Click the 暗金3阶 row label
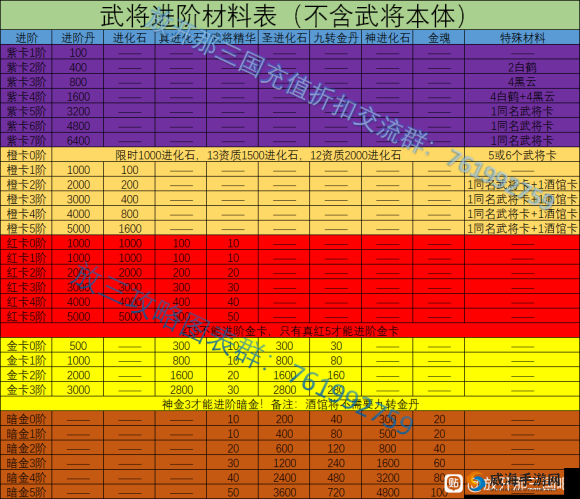 tap(26, 463)
